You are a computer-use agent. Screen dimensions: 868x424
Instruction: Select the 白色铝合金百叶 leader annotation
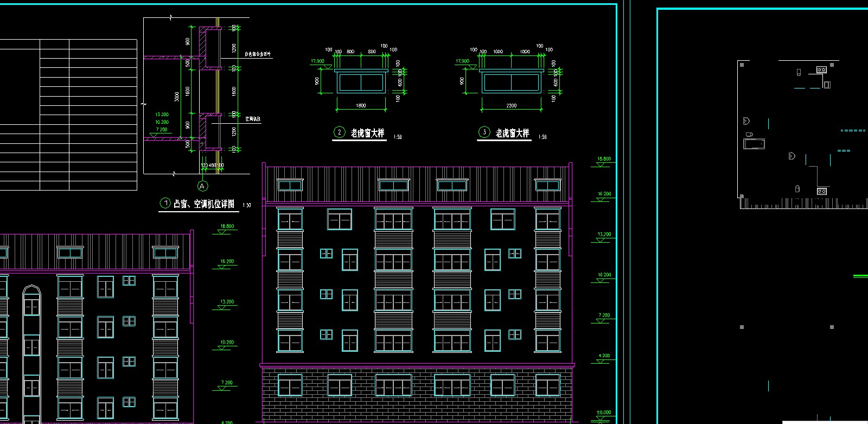258,55
